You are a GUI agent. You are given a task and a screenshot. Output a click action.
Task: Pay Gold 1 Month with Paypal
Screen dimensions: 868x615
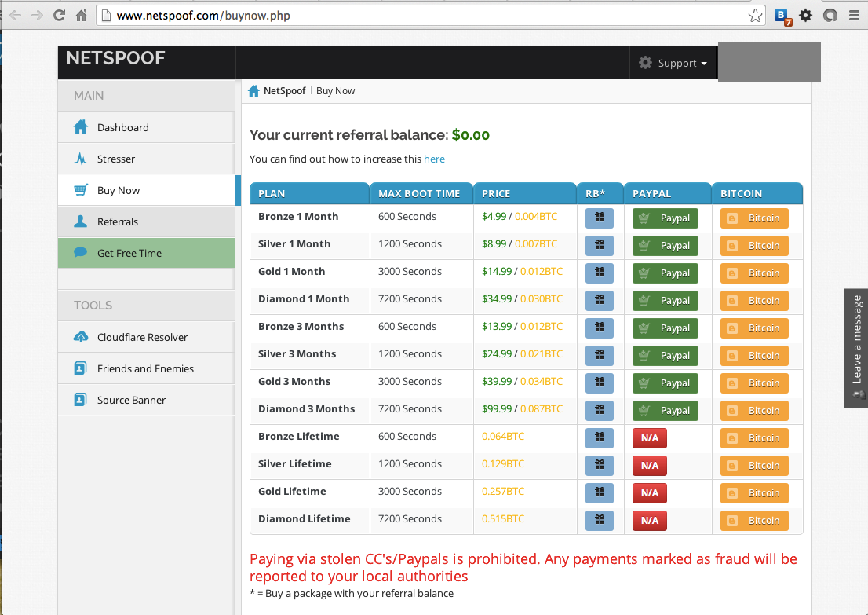tap(666, 273)
